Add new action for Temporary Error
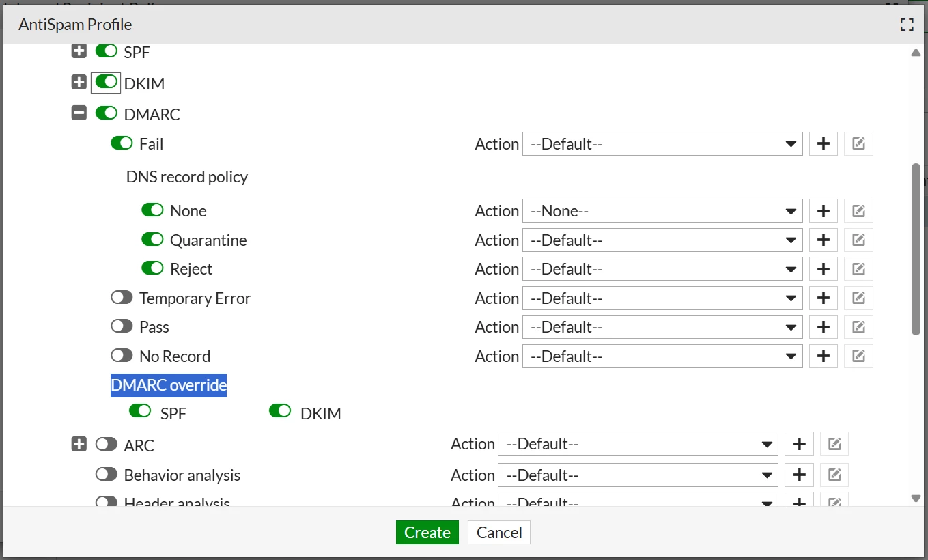The width and height of the screenshot is (928, 560). (824, 298)
